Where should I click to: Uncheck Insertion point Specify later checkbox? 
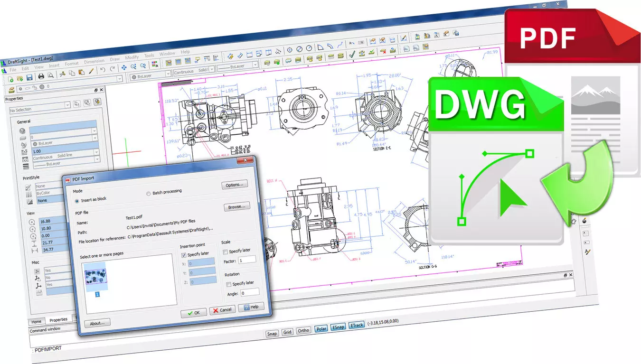tap(184, 254)
